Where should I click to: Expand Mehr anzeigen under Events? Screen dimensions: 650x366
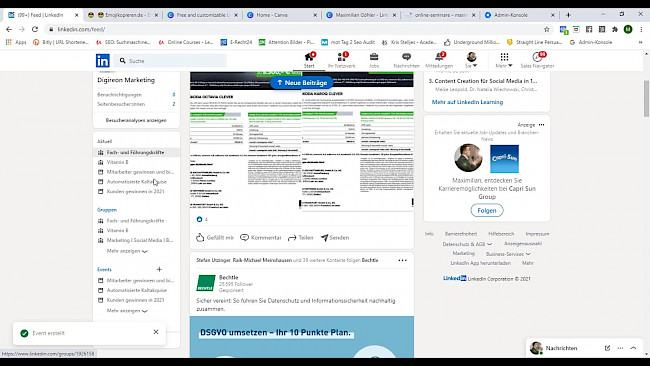(x=127, y=310)
